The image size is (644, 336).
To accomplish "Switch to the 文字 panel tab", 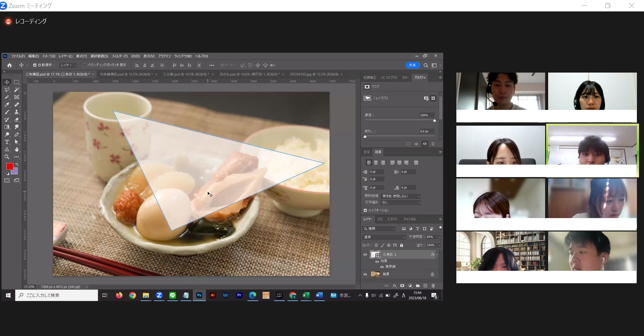I will tap(367, 152).
